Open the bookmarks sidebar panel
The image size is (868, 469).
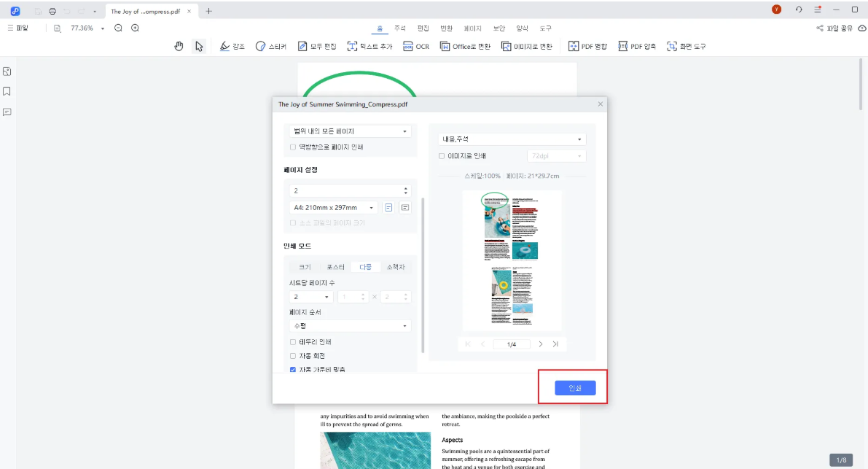point(7,91)
